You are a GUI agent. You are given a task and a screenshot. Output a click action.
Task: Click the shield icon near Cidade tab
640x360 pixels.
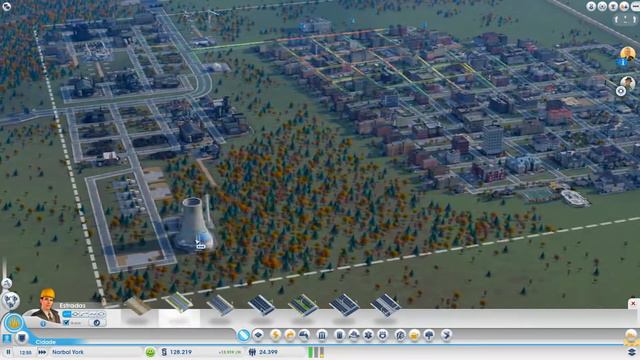tap(22, 338)
